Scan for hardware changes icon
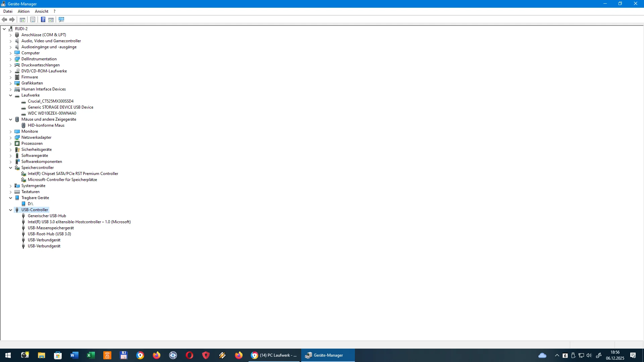 61,20
